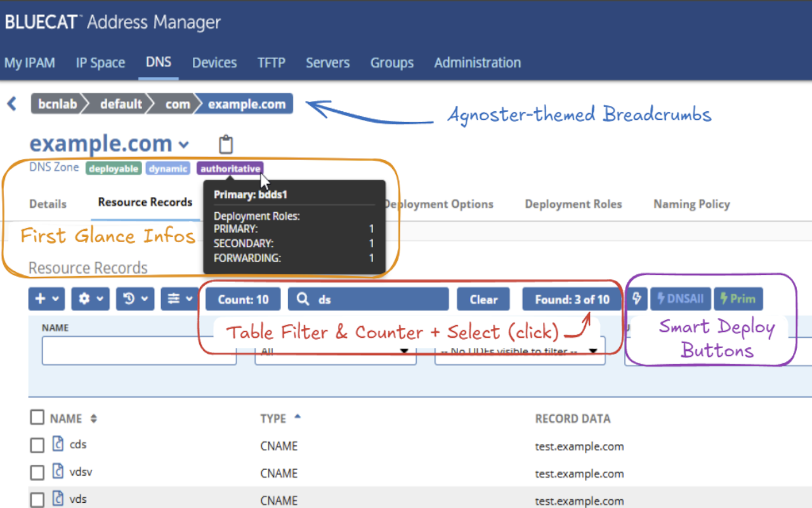
Task: Open the Devices menu
Action: (x=214, y=63)
